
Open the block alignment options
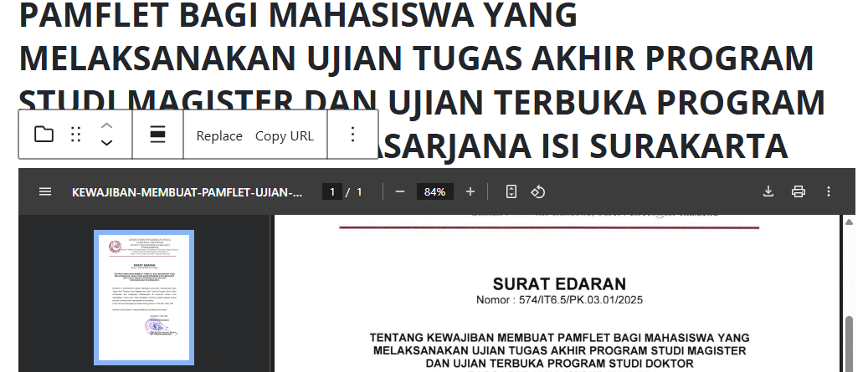(157, 135)
